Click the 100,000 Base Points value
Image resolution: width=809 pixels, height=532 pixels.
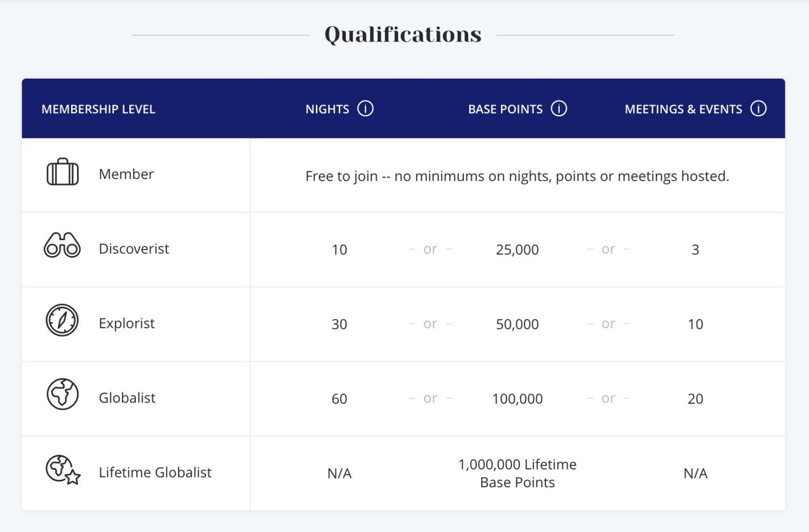517,399
